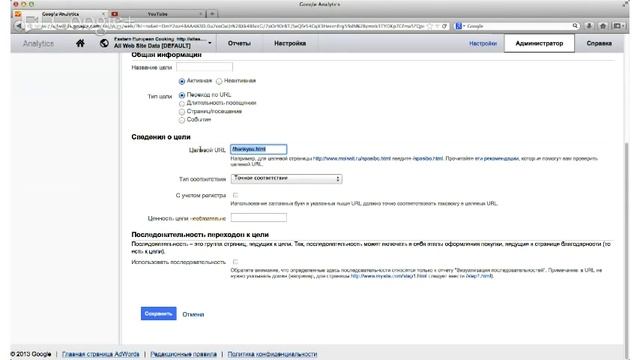The width and height of the screenshot is (640, 360).
Task: Open the search engine chooser arrow
Action: point(464,26)
